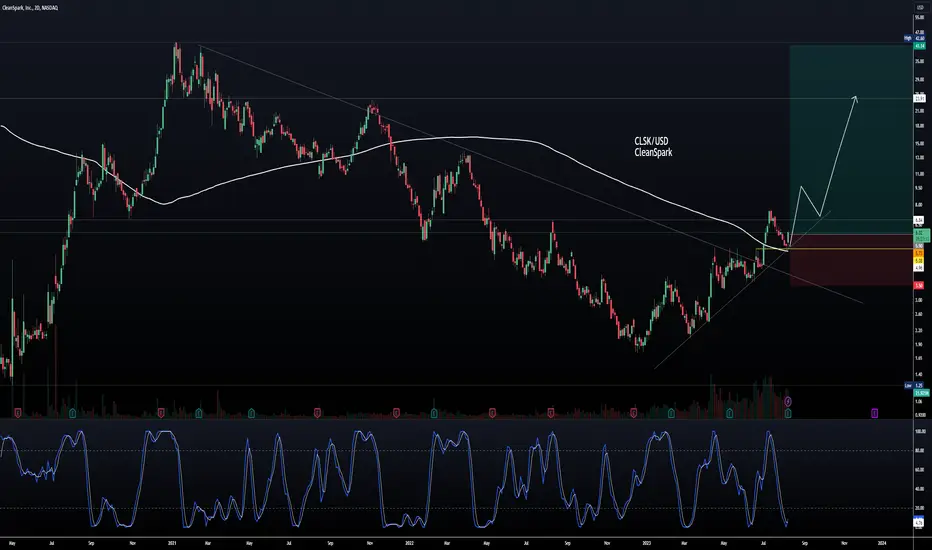This screenshot has height=550, width=932.
Task: Click the green current price label on the scale
Action: 921,236
